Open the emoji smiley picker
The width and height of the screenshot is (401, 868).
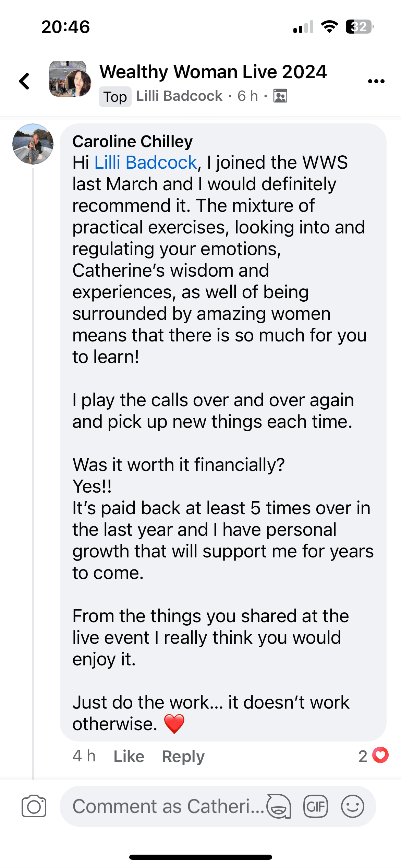pyautogui.click(x=352, y=806)
